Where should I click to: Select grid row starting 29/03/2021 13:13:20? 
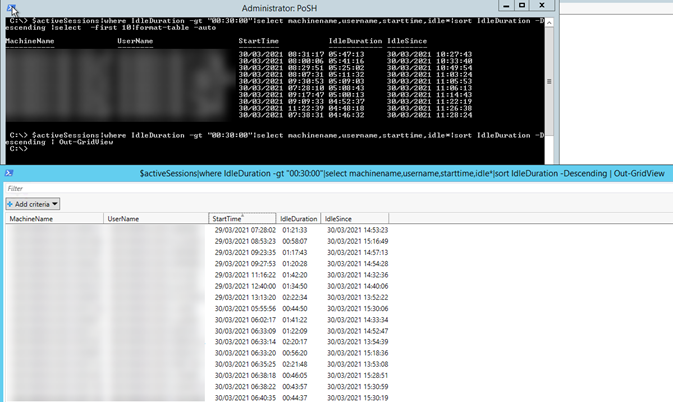pos(197,297)
